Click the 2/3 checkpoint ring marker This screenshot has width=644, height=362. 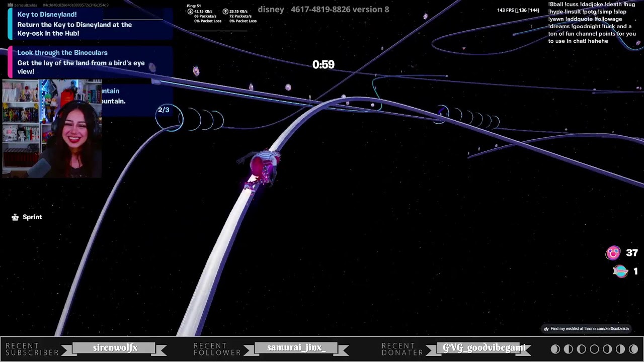coord(164,110)
